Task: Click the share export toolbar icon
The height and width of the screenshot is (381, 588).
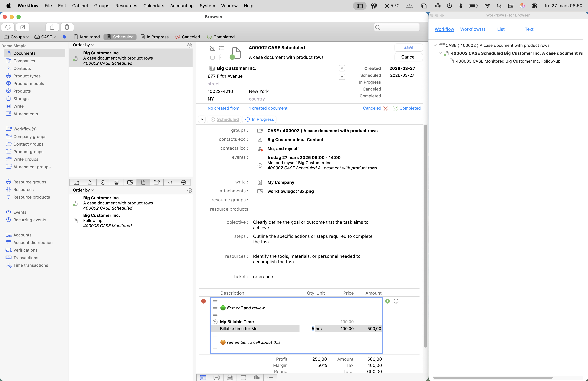Action: (x=52, y=27)
